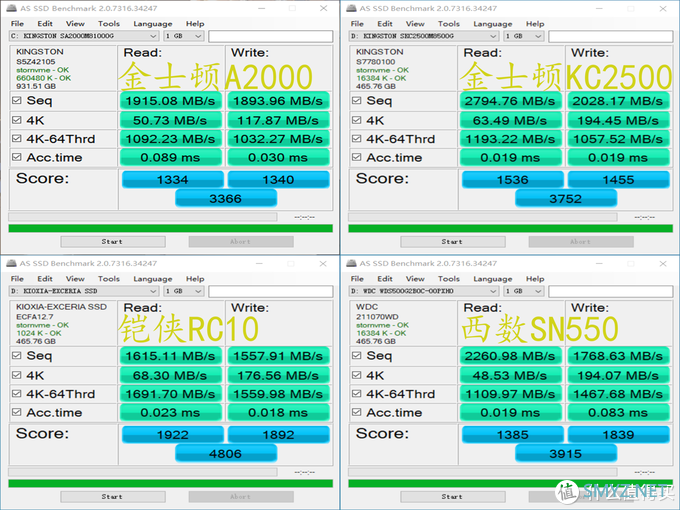The width and height of the screenshot is (680, 510).
Task: Open Tools menu in Kingston A2000 window
Action: point(109,24)
